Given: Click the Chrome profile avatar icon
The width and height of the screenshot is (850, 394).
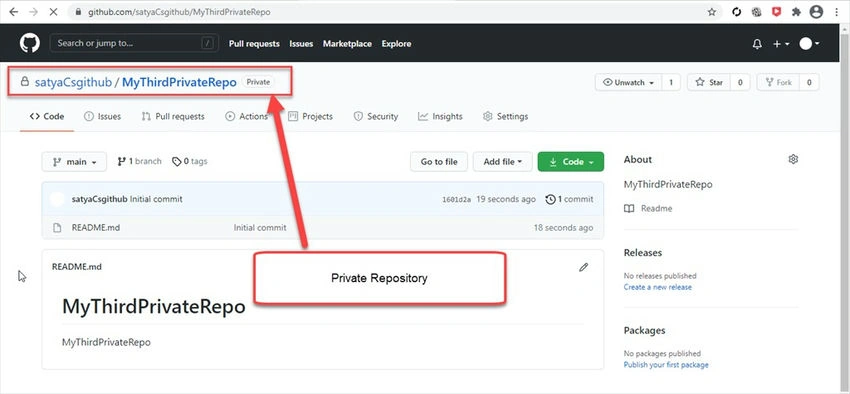Looking at the screenshot, I should 816,12.
